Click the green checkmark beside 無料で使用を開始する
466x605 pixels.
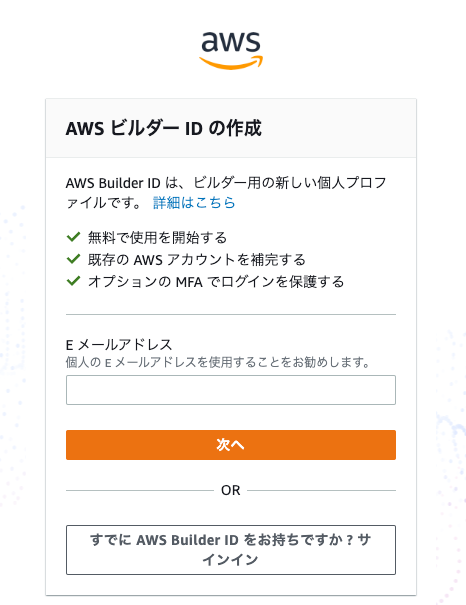(73, 237)
